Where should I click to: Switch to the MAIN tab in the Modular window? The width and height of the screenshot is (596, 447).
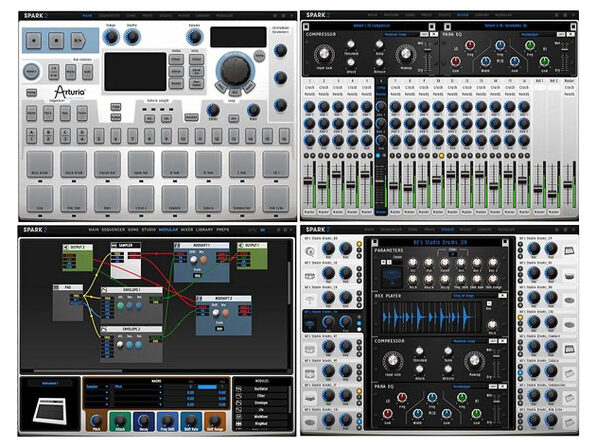pos(94,230)
